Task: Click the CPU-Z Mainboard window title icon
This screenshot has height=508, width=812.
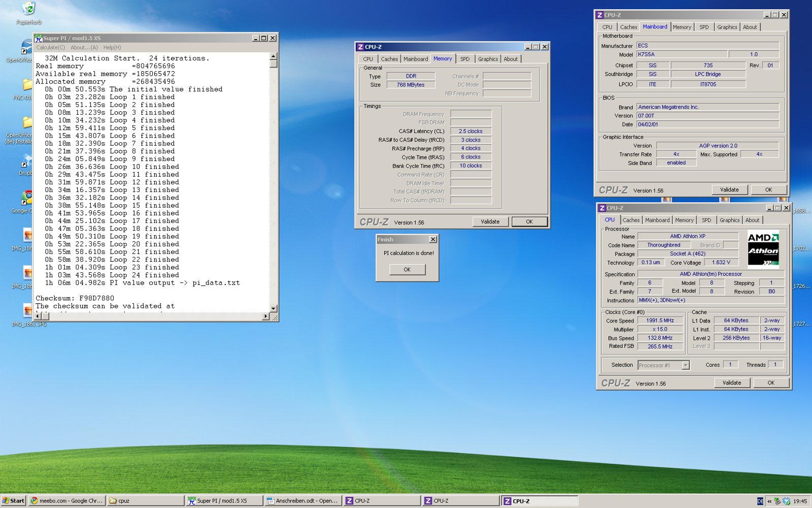Action: click(599, 15)
